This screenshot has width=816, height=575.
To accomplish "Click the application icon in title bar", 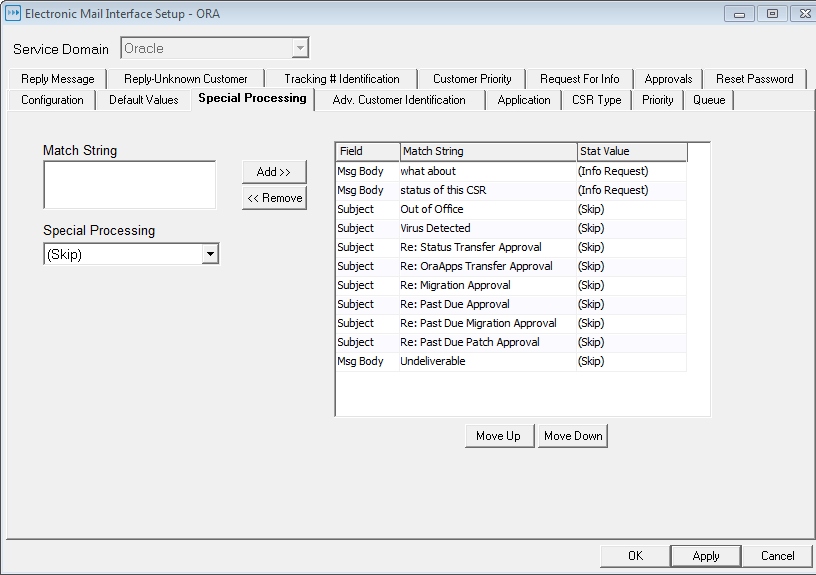I will coord(14,14).
